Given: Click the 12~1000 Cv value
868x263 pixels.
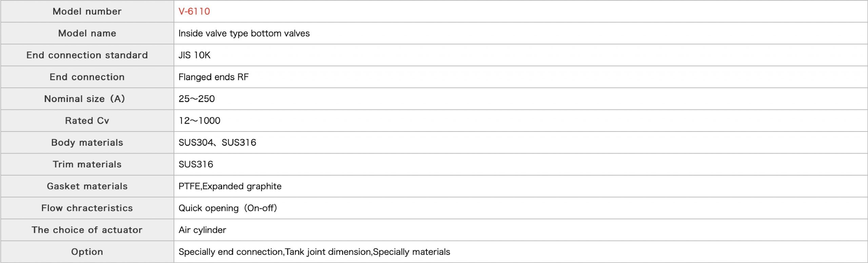Looking at the screenshot, I should [x=199, y=121].
